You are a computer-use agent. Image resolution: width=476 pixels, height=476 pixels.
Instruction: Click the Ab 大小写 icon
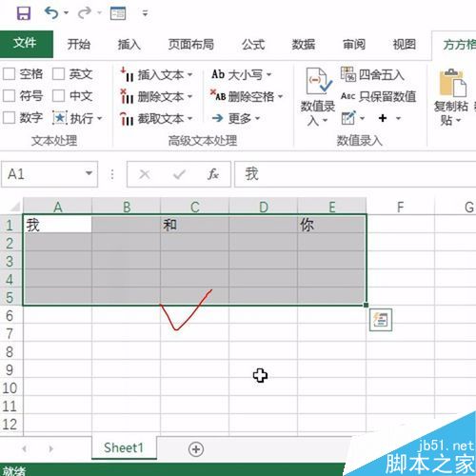(x=218, y=74)
